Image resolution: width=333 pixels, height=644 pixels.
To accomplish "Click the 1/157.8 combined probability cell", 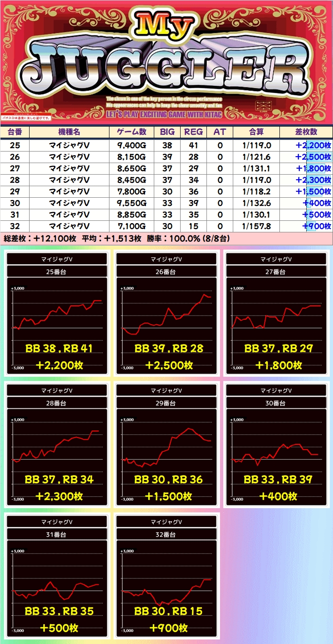I will (256, 226).
